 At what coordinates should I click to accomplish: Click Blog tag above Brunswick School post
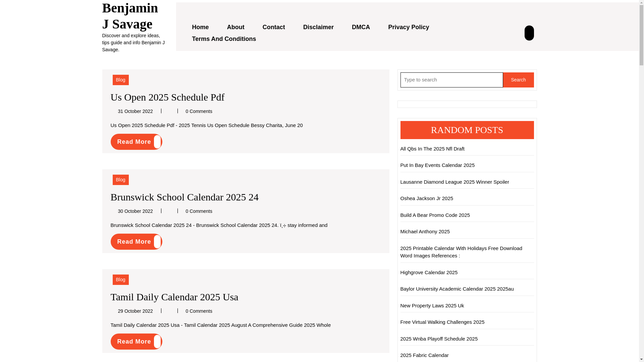point(120,180)
